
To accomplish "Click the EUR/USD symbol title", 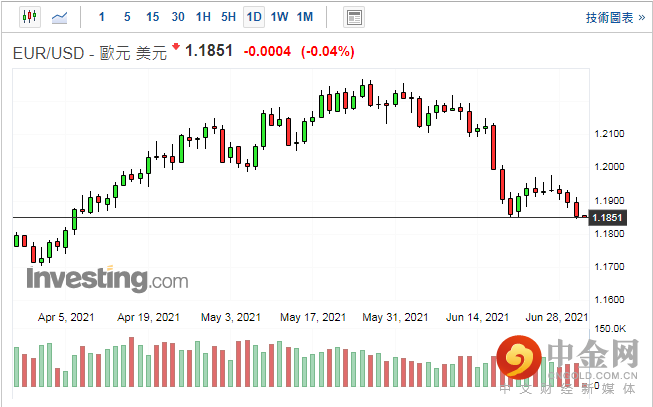I will 50,52.
